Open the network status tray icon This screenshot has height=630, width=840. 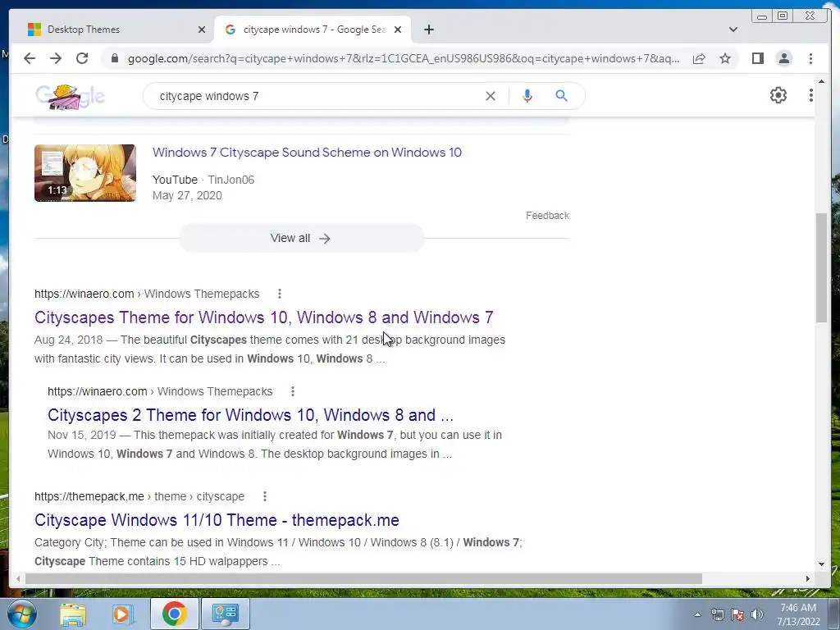[717, 615]
